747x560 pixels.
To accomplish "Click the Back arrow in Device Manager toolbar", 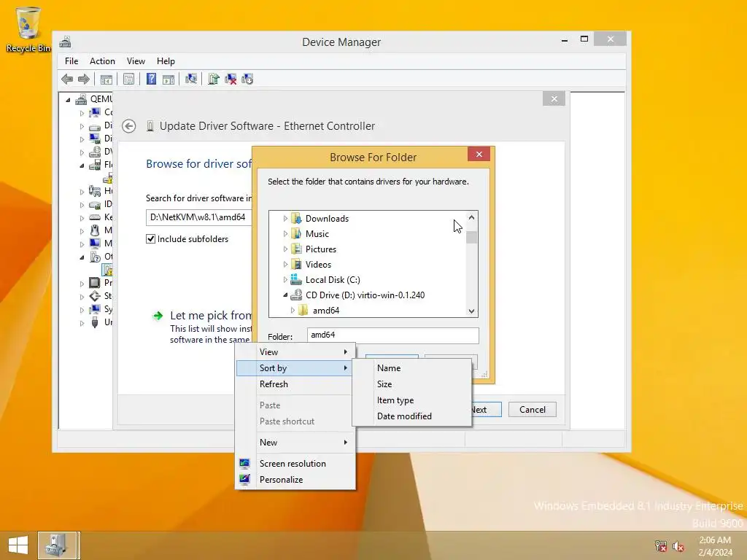I will (67, 79).
